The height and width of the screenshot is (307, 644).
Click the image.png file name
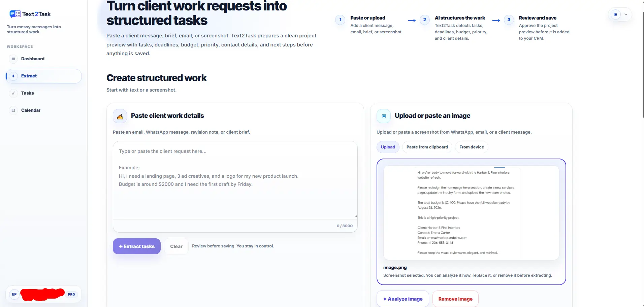(395, 268)
